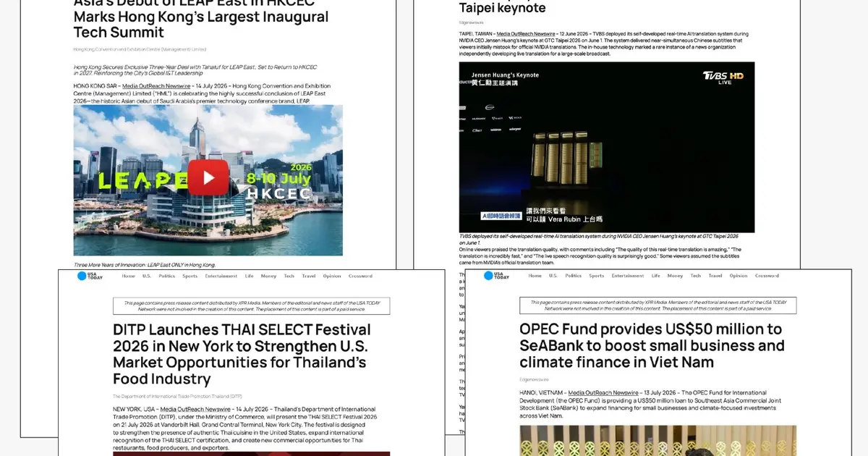Go to Money on the DITP page

(x=269, y=276)
